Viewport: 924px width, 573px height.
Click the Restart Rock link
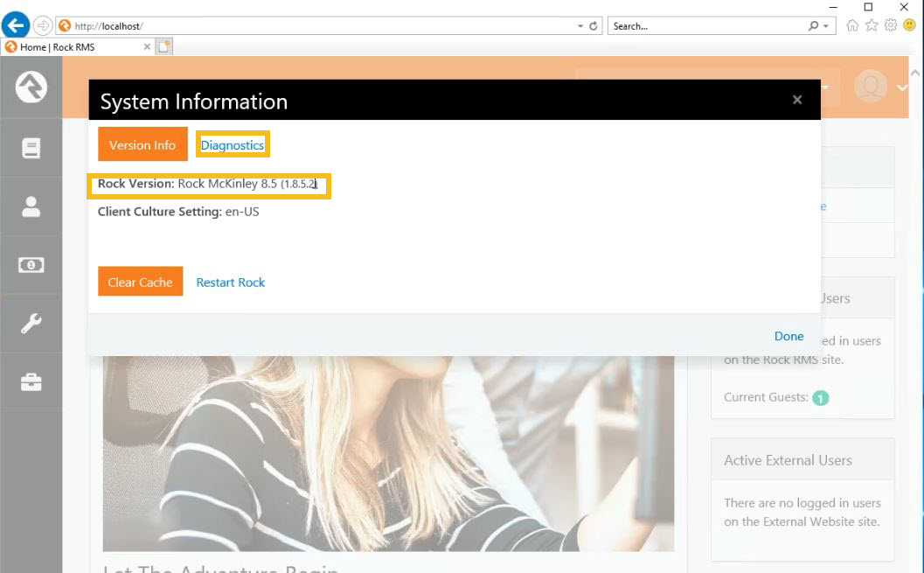[x=231, y=283]
